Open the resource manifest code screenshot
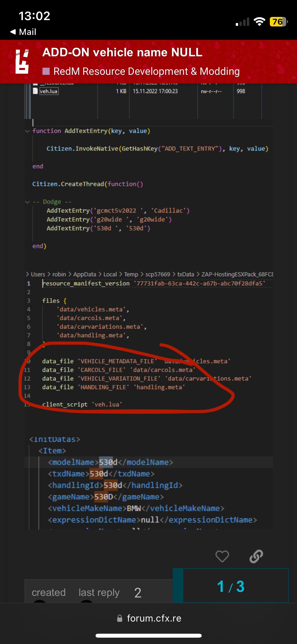 (x=149, y=342)
